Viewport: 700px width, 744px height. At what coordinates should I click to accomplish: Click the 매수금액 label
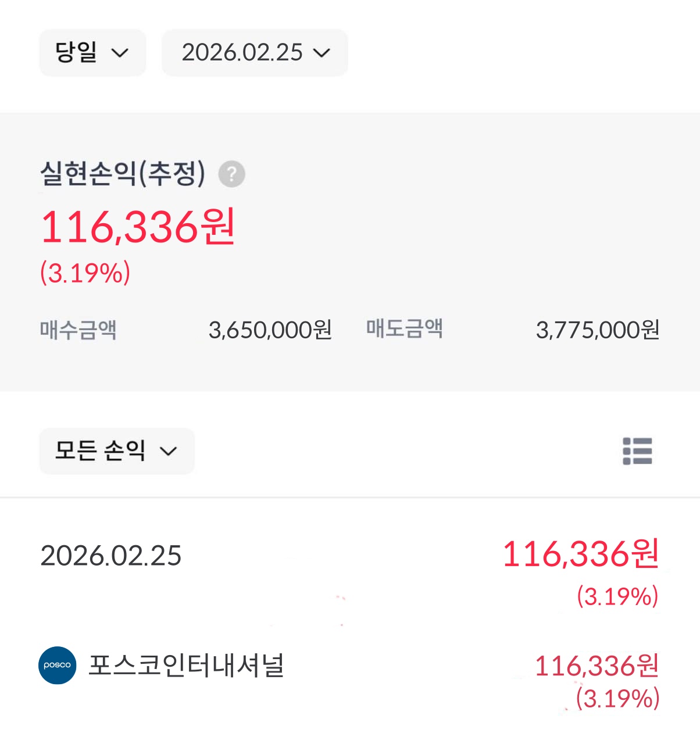coord(78,330)
